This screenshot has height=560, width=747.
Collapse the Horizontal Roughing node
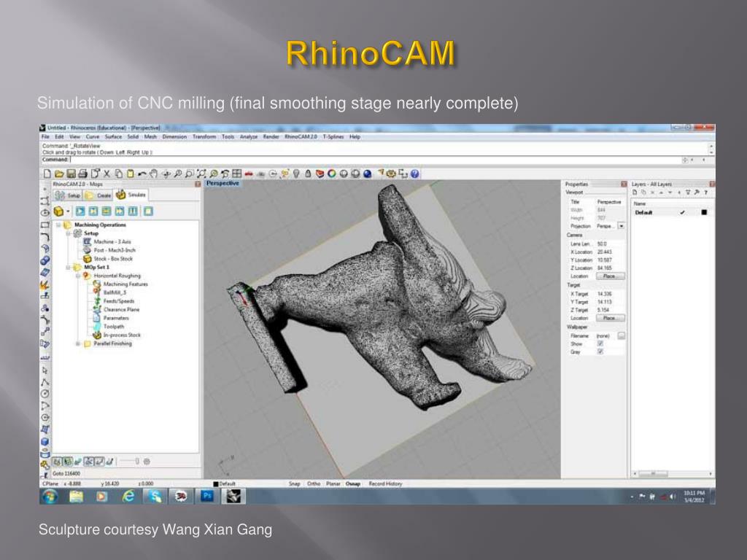point(77,276)
